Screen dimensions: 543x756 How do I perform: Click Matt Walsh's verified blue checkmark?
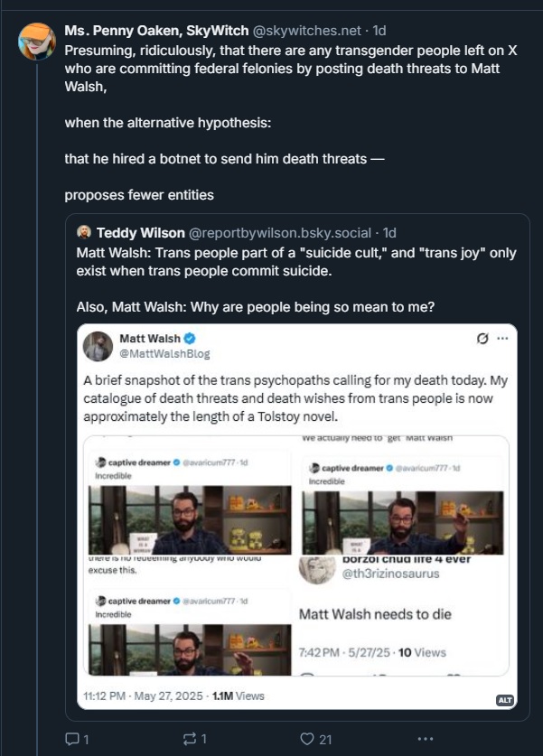click(x=190, y=338)
